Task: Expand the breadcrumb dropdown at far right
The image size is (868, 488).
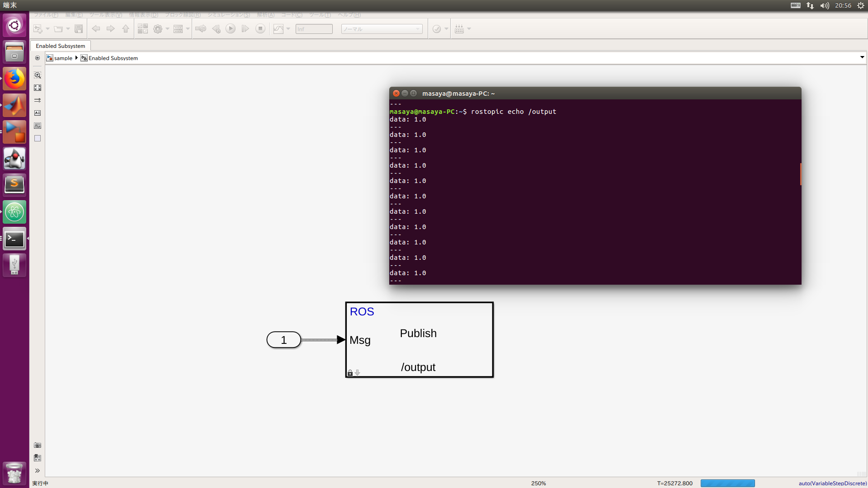Action: pyautogui.click(x=862, y=57)
